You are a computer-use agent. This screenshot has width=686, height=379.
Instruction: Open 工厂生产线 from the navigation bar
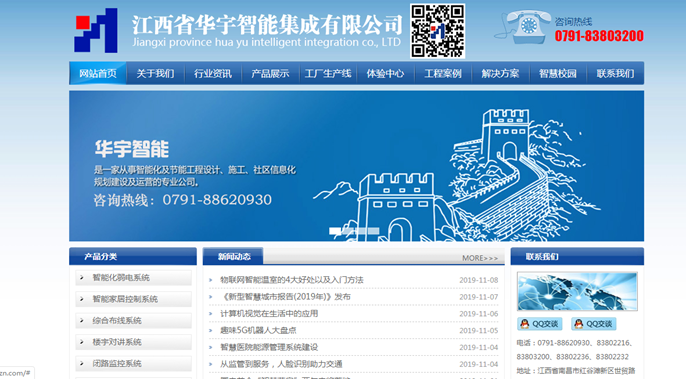pyautogui.click(x=328, y=73)
